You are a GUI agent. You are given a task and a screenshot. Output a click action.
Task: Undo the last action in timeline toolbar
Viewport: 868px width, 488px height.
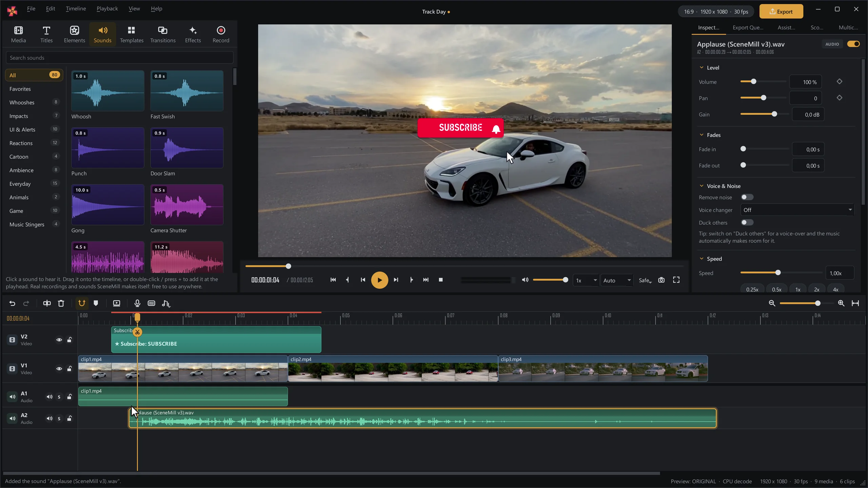[x=12, y=303]
